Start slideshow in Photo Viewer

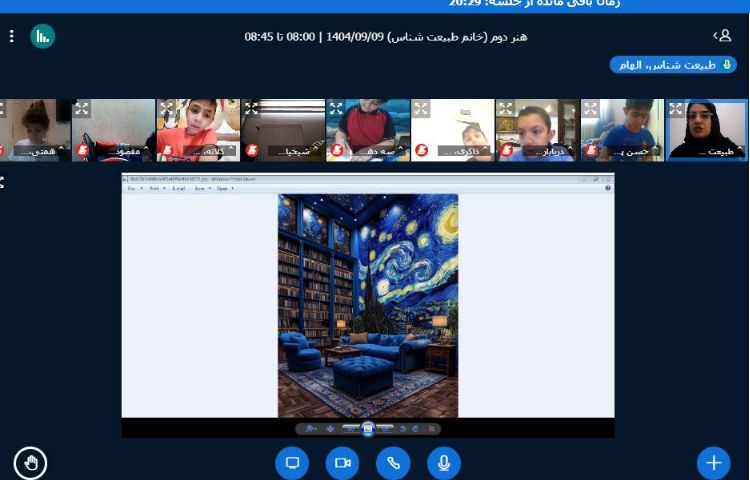(368, 429)
